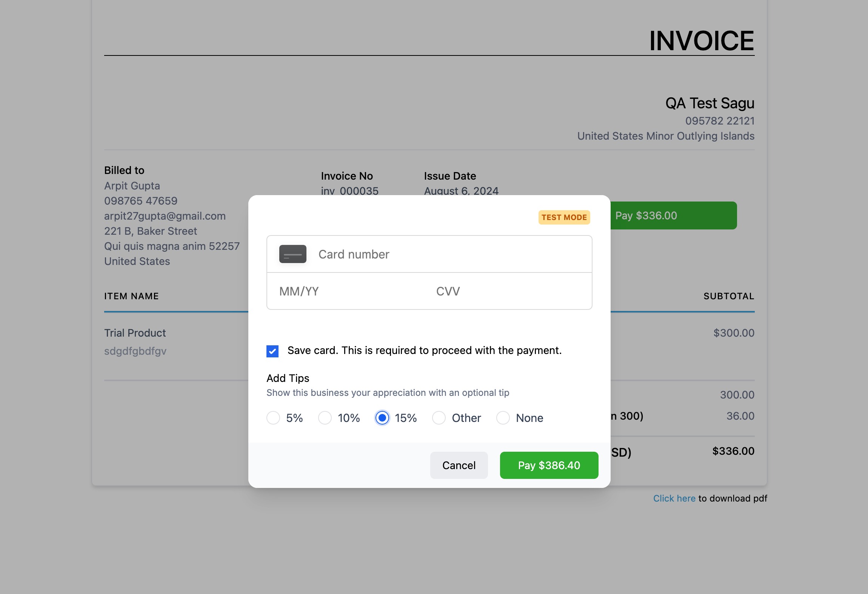Uncheck the Save card checkbox
The height and width of the screenshot is (594, 868).
(272, 351)
